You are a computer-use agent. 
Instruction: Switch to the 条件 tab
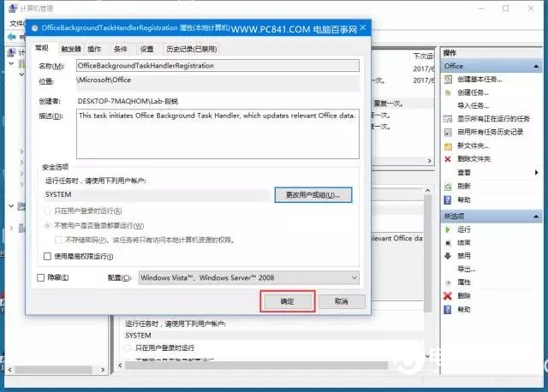120,49
